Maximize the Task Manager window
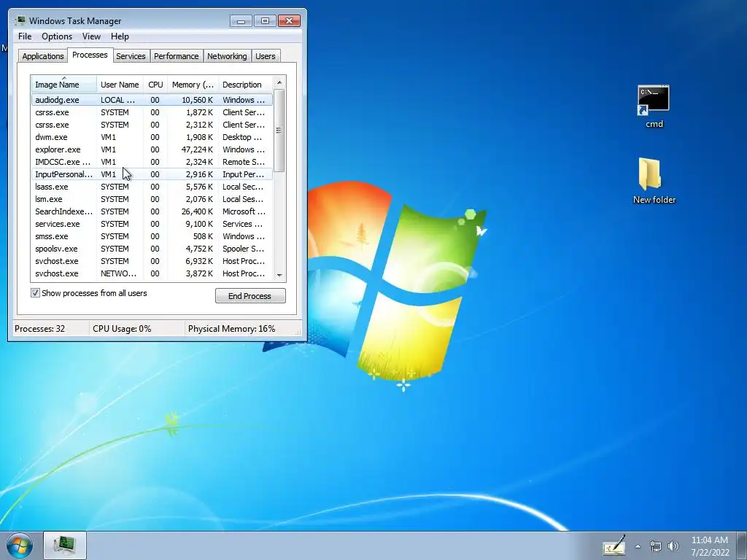Viewport: 747px width, 560px height. 265,20
